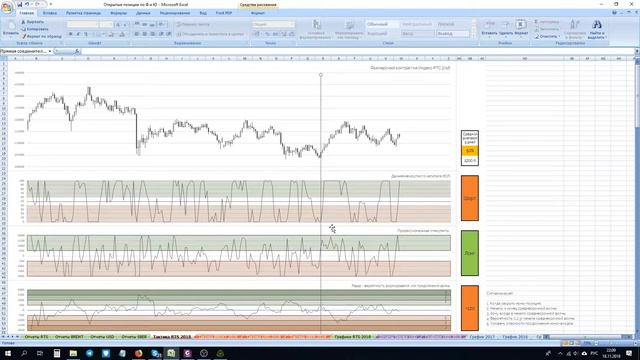Open Windows Start menu
This screenshot has width=640, height=360.
coord(8,353)
